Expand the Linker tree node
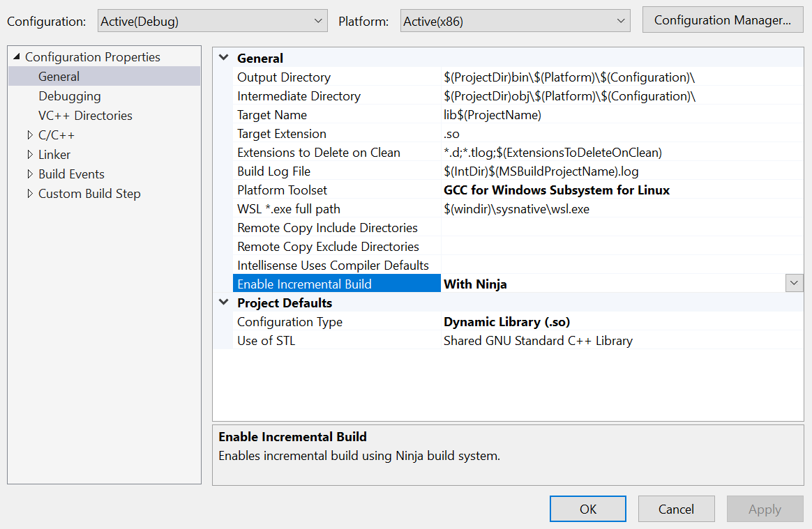Image resolution: width=812 pixels, height=529 pixels. [x=30, y=155]
